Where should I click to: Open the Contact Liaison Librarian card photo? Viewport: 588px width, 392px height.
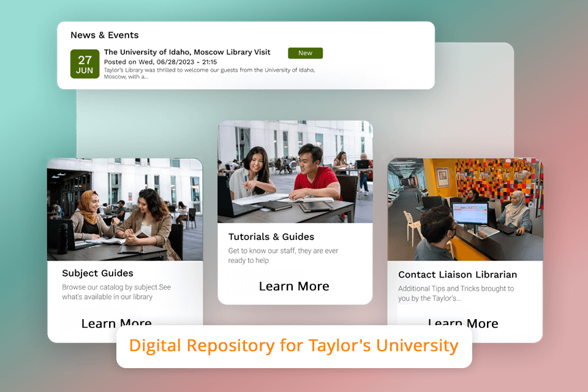tap(466, 209)
